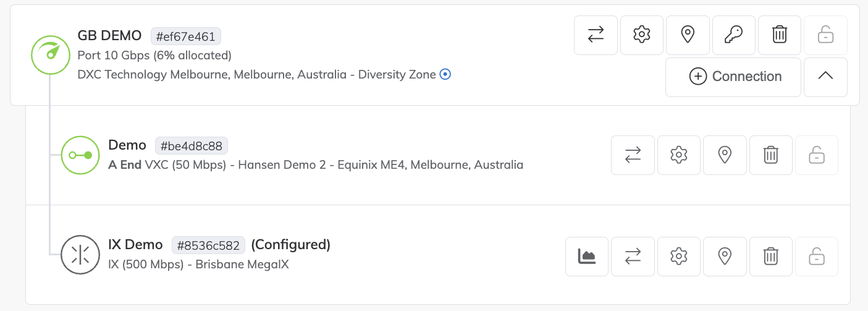Click location pin on IX Demo row
The width and height of the screenshot is (868, 311).
pyautogui.click(x=725, y=256)
